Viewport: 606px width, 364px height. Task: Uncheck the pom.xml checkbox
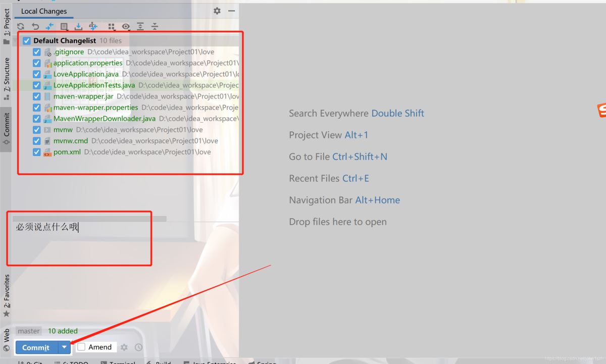coord(36,152)
